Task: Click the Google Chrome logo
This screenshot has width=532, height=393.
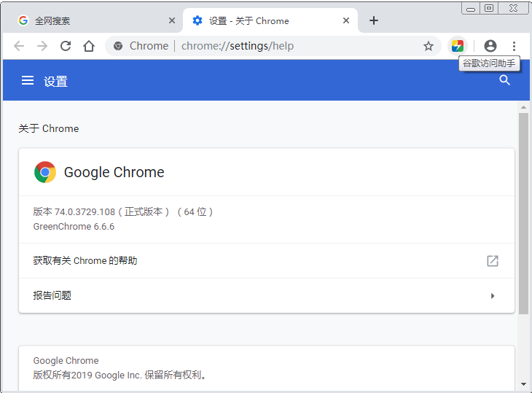Action: coord(45,172)
